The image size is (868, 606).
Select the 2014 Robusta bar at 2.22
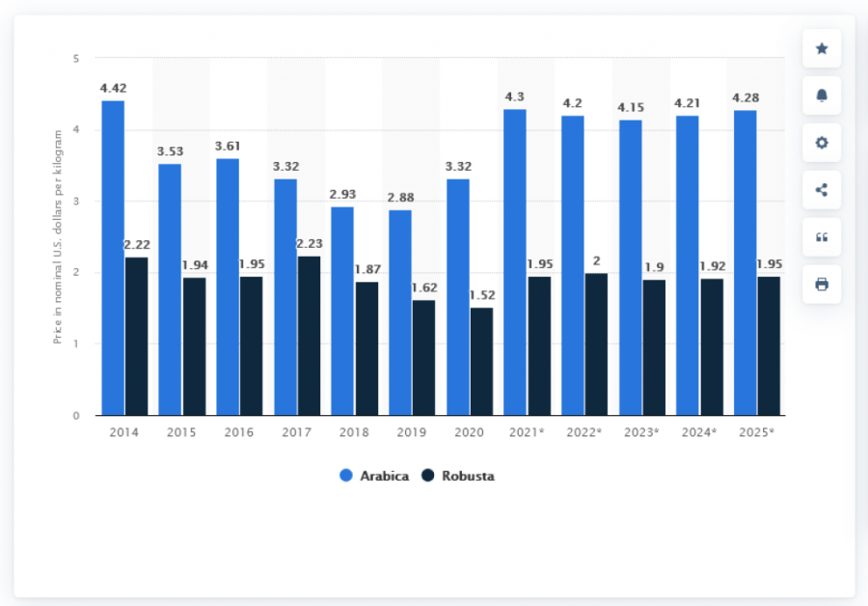click(137, 336)
